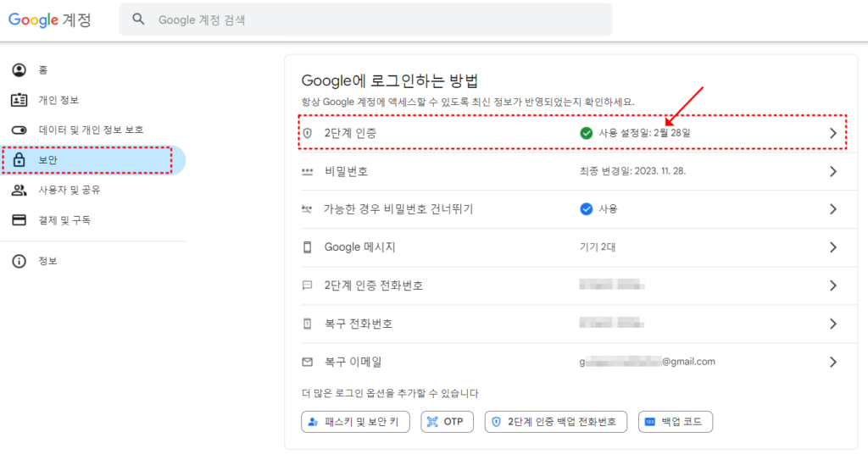The width and height of the screenshot is (868, 460).
Task: Open the 홈 menu item
Action: 93,69
